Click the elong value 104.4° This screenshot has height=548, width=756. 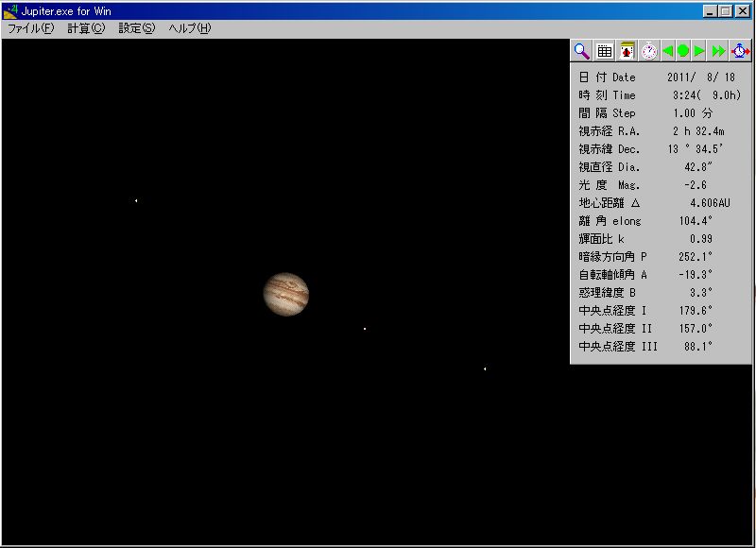coord(696,221)
